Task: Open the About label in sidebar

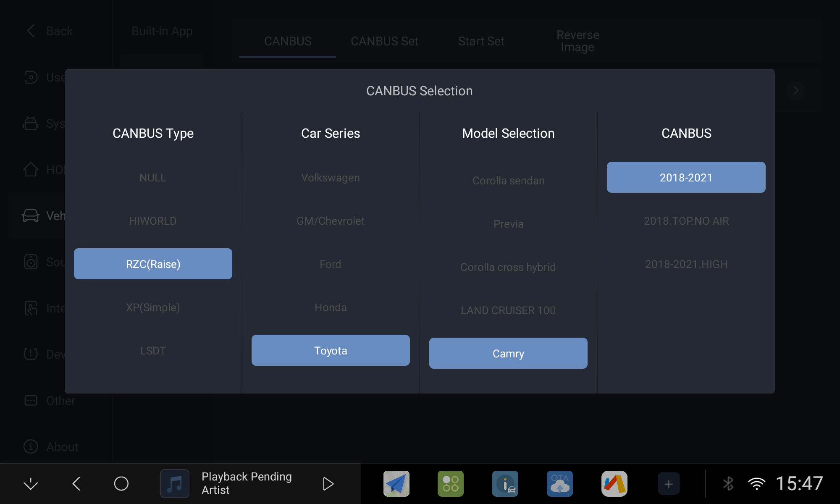Action: (62, 447)
